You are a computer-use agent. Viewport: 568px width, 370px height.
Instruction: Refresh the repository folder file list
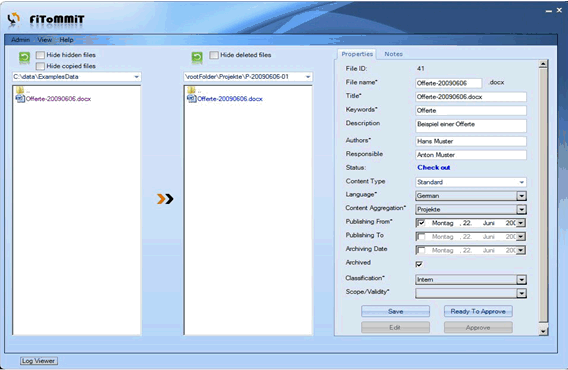197,57
